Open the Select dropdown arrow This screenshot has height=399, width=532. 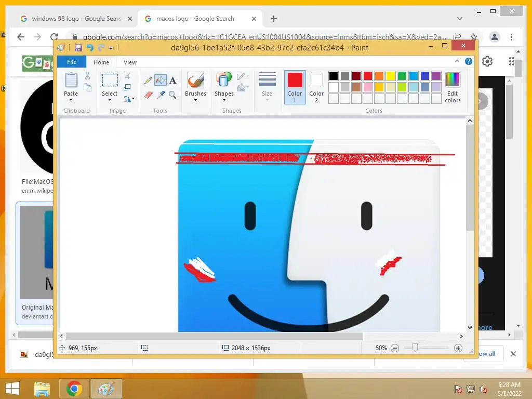(110, 100)
